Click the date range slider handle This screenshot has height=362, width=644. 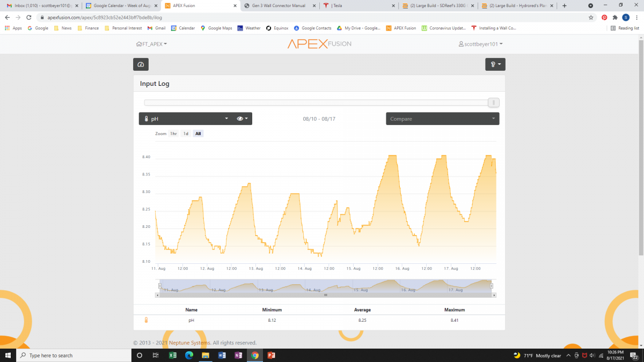494,102
